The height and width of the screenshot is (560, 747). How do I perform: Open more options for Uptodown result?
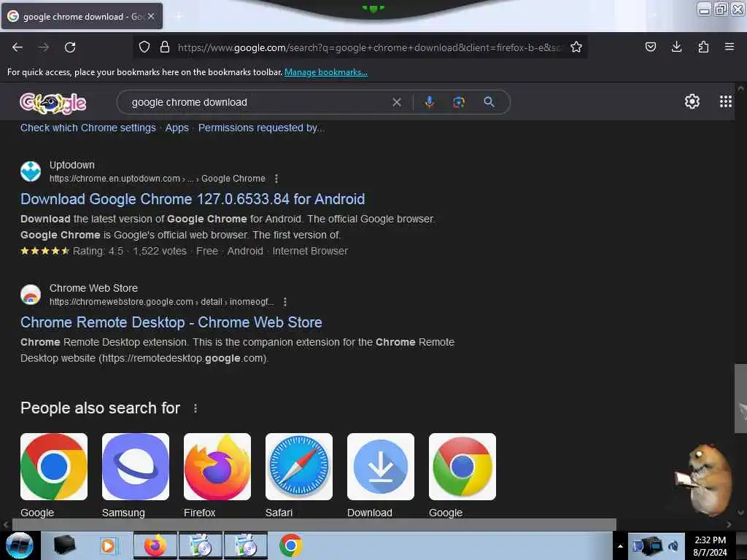[276, 179]
